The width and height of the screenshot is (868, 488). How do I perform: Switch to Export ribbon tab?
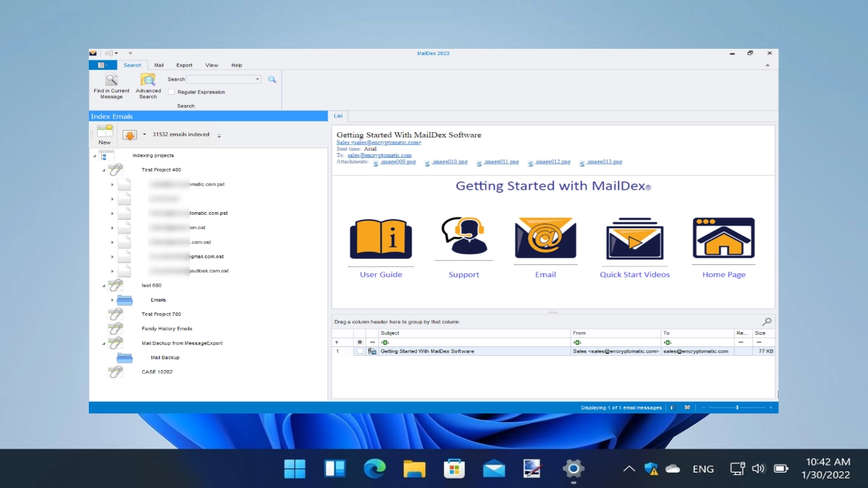pos(184,65)
